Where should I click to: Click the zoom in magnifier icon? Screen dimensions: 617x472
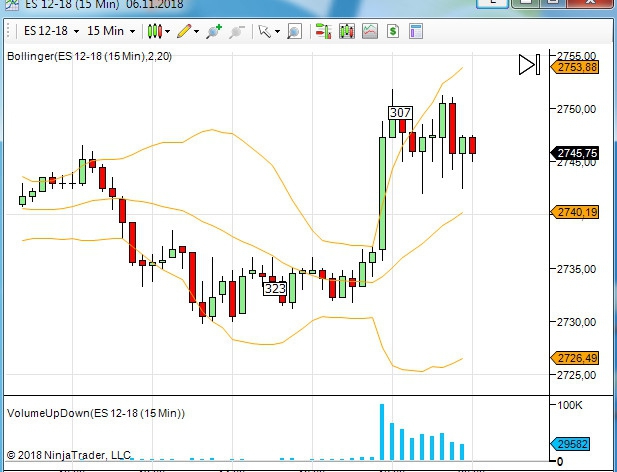tap(214, 31)
